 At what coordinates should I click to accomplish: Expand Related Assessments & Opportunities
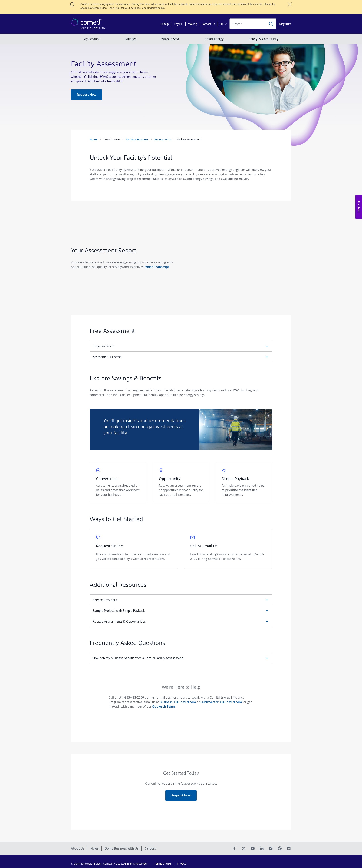click(181, 621)
